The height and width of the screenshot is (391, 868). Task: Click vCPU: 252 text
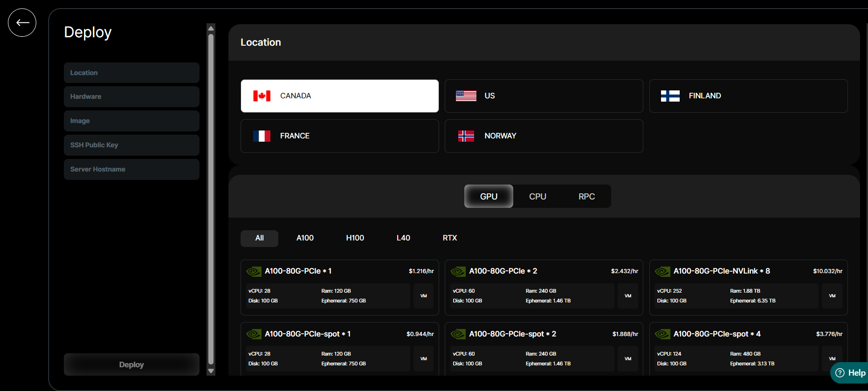point(669,291)
